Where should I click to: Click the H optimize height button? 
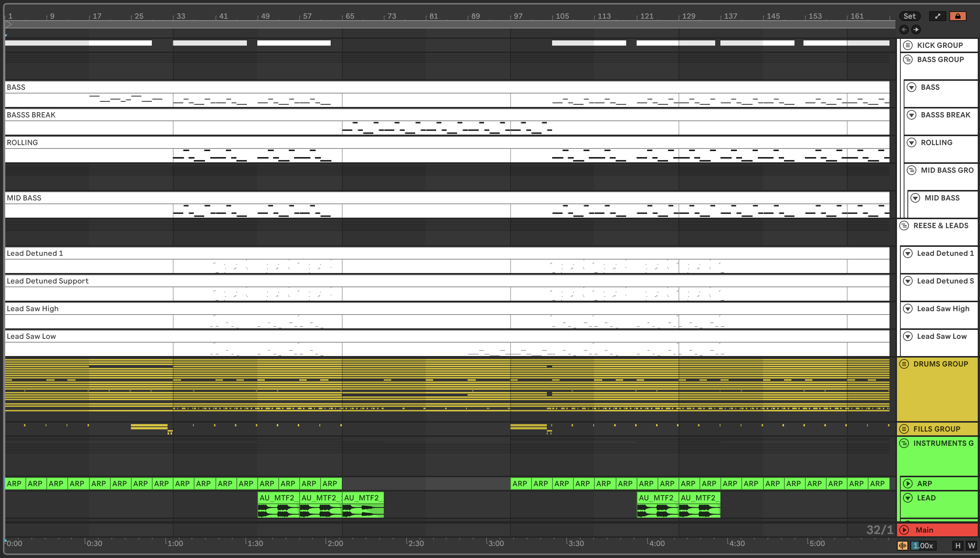[x=958, y=546]
